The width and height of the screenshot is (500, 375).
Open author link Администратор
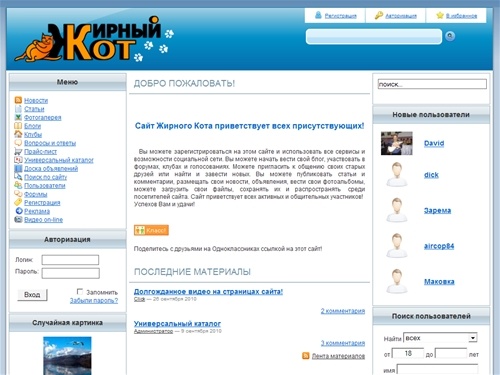tap(153, 331)
